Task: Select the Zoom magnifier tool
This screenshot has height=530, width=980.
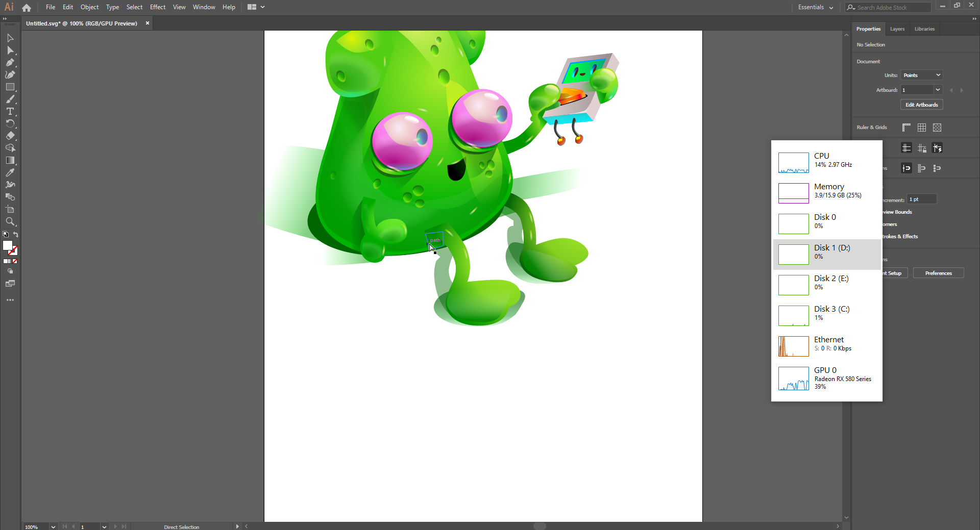Action: pyautogui.click(x=10, y=222)
